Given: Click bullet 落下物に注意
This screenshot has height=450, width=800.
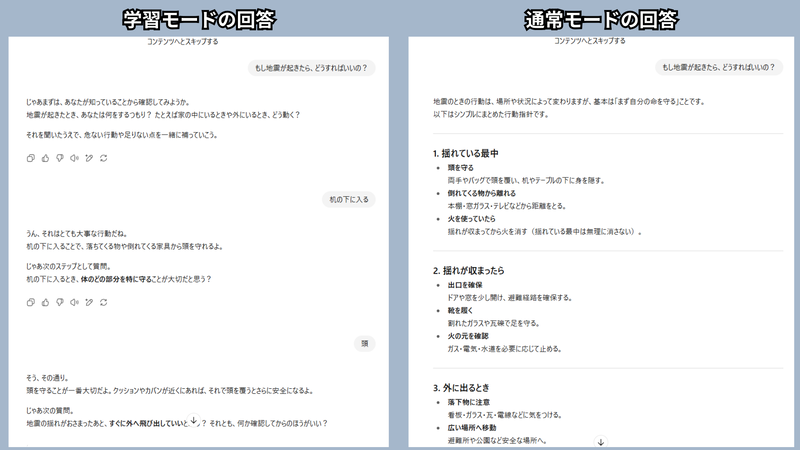Looking at the screenshot, I should (x=468, y=402).
